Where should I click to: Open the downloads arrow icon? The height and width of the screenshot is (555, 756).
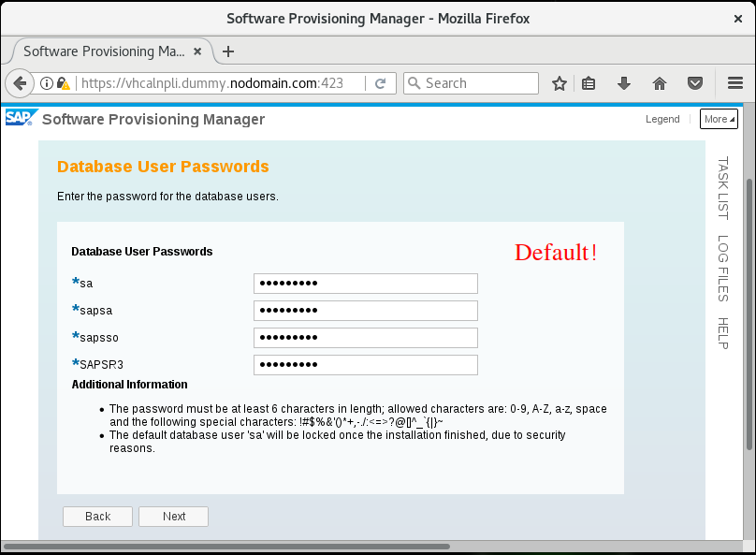tap(624, 83)
